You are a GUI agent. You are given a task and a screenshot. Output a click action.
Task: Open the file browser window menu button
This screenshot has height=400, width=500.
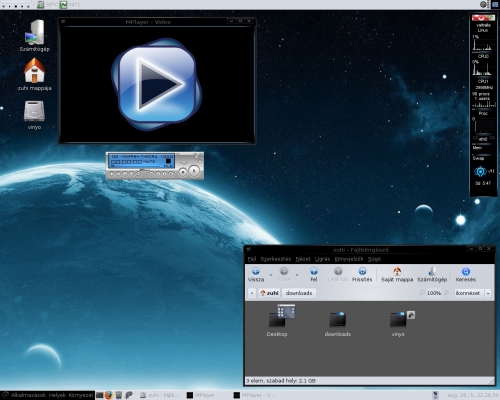click(249, 249)
